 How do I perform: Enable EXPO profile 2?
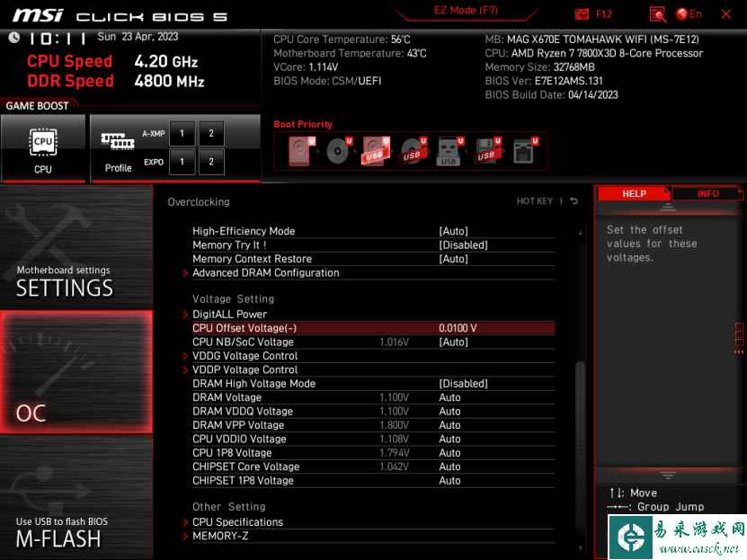211,162
